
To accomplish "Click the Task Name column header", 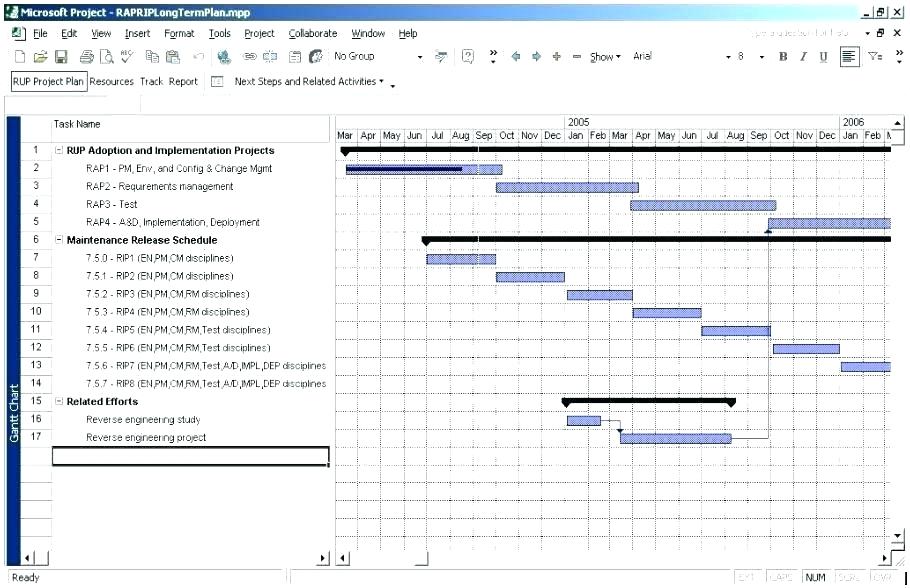I will click(x=191, y=128).
